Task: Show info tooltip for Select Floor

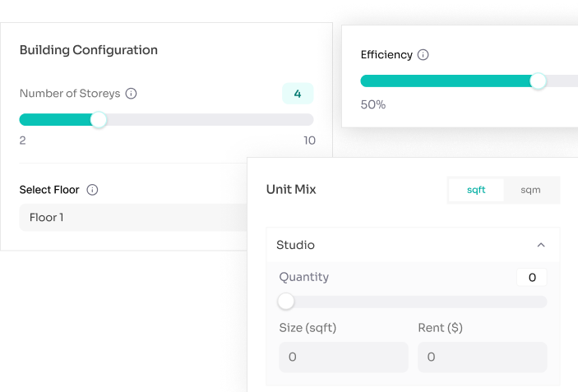Action: click(x=92, y=190)
